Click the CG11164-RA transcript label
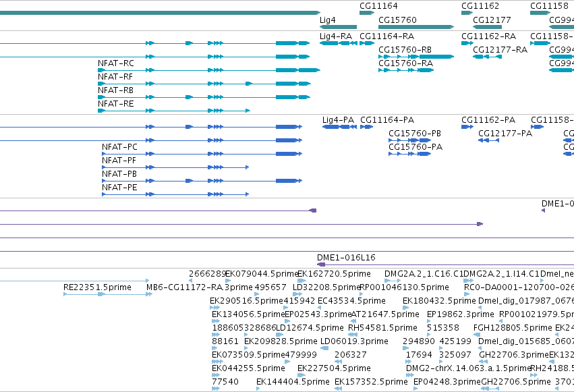This screenshot has height=392, width=574. [x=387, y=36]
